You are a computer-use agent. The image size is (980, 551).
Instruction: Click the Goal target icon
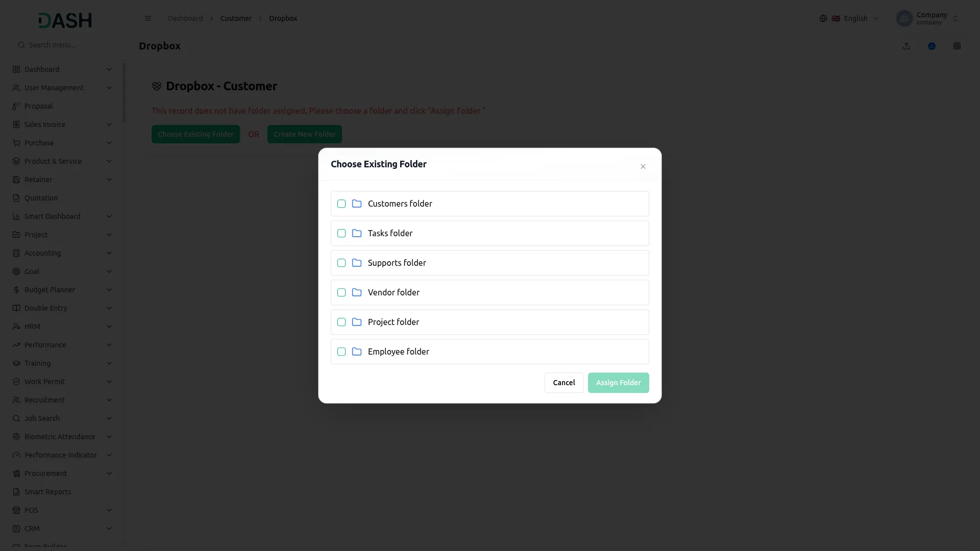point(16,271)
